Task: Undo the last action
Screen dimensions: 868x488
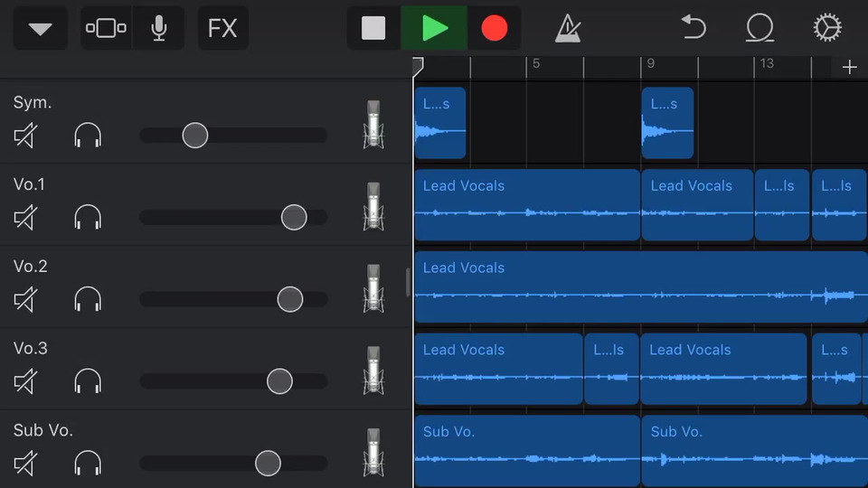Action: coord(693,27)
